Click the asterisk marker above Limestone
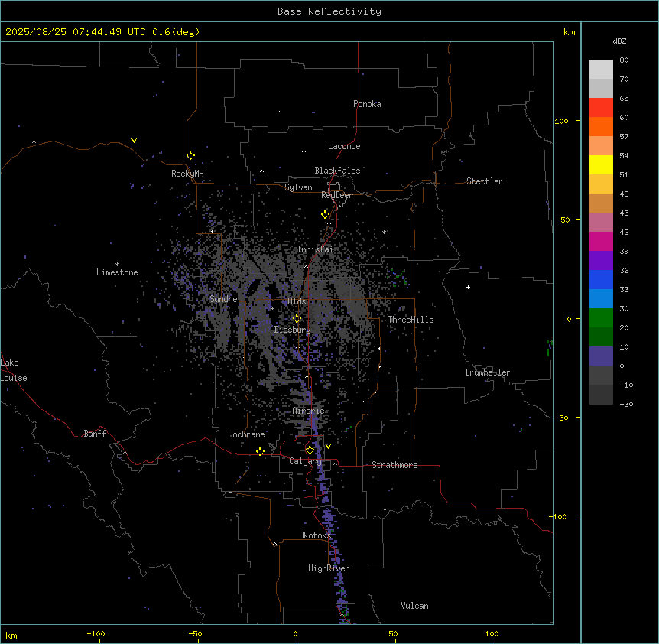 (117, 265)
